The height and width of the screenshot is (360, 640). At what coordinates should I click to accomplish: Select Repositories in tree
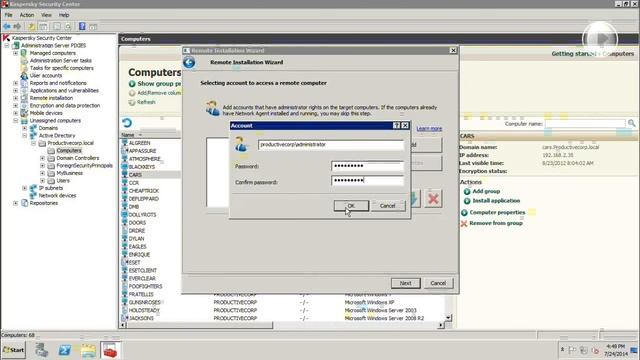click(x=44, y=203)
